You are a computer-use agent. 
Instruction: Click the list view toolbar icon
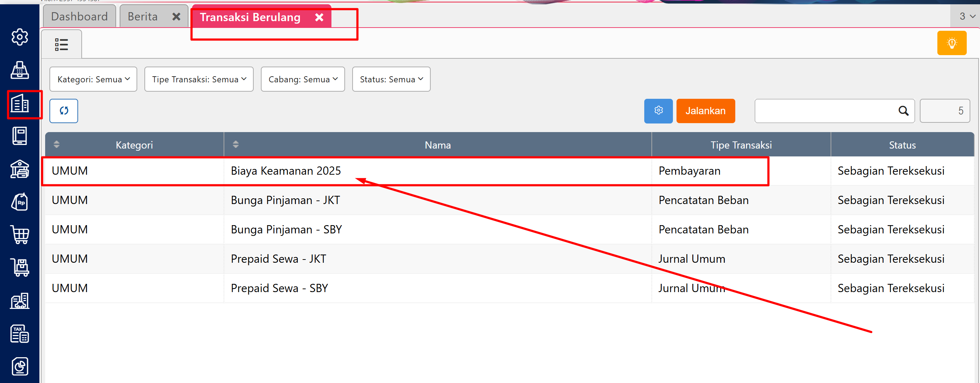coord(61,44)
